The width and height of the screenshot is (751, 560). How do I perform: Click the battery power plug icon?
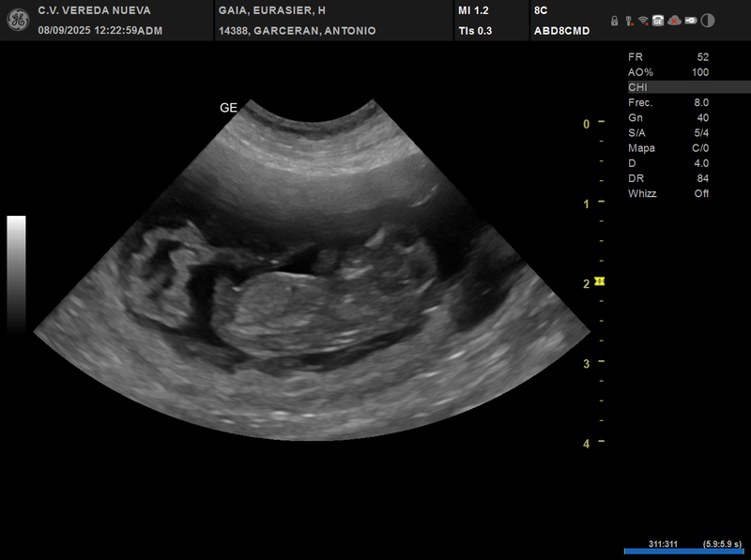click(x=691, y=20)
